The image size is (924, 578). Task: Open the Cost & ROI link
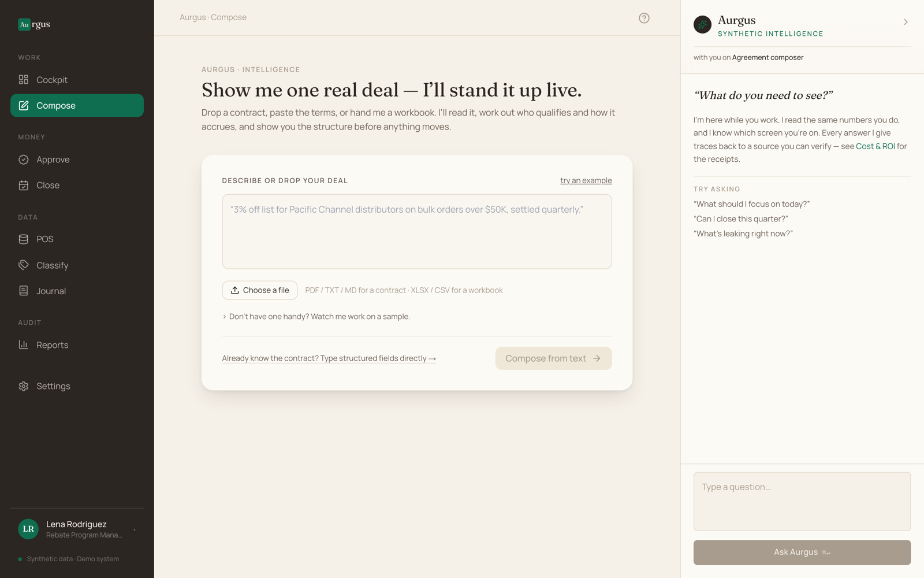pyautogui.click(x=875, y=146)
